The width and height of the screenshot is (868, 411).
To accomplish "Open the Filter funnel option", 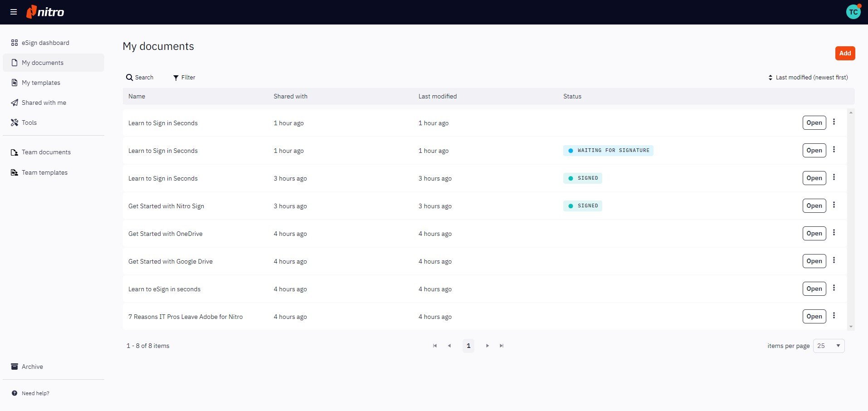I will (x=176, y=78).
